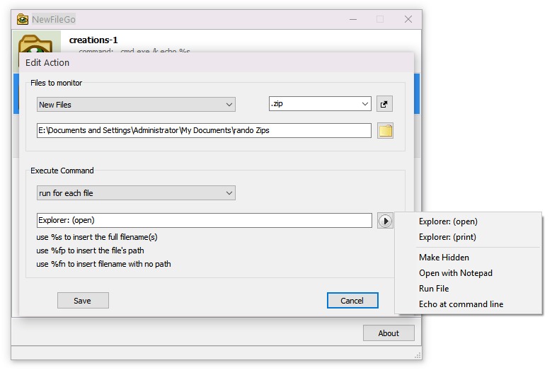Close the NewFileGo window
The width and height of the screenshot is (552, 392).
pos(408,19)
